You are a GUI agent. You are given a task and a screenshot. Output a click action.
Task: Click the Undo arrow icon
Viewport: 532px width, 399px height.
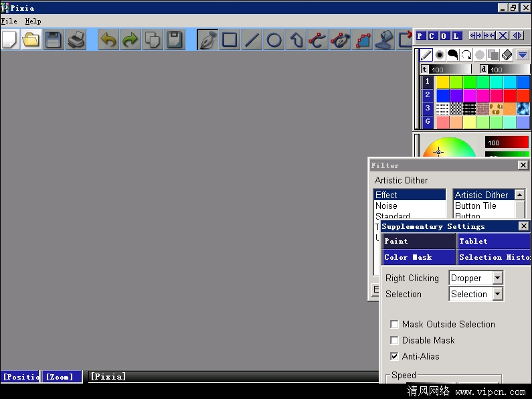(x=108, y=40)
